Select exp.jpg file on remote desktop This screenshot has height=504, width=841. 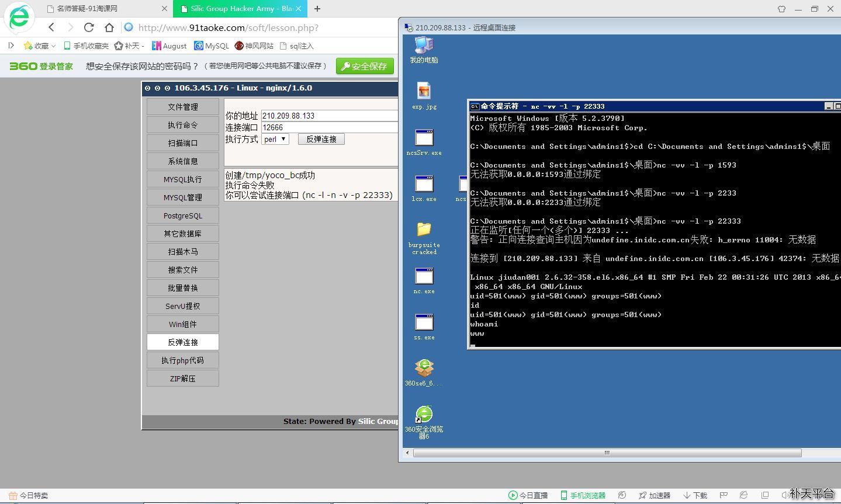tap(424, 96)
